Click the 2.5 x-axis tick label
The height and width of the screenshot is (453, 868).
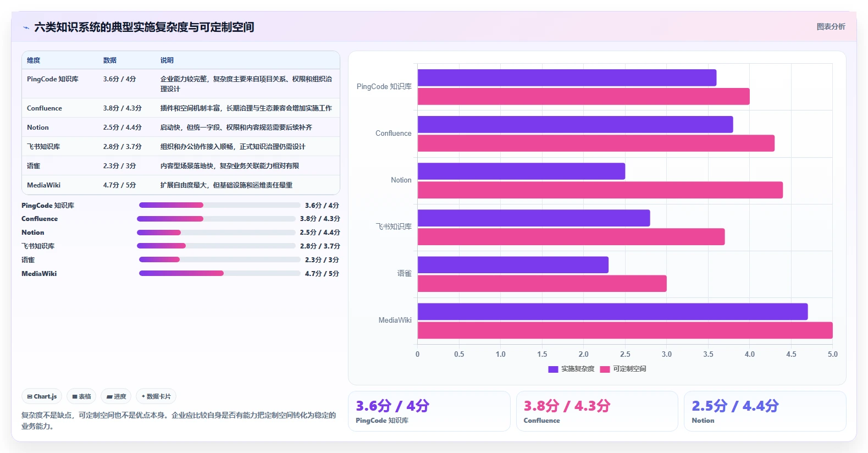point(625,354)
